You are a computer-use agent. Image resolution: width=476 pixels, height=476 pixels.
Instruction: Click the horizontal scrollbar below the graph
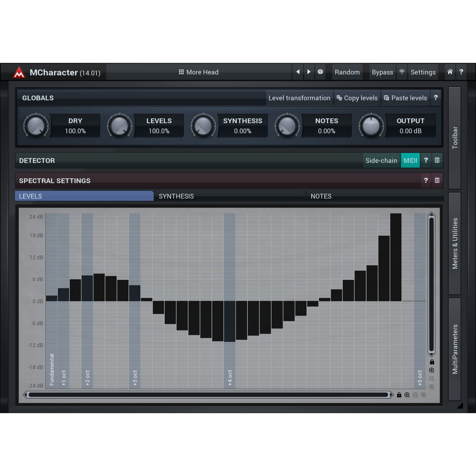pyautogui.click(x=208, y=395)
